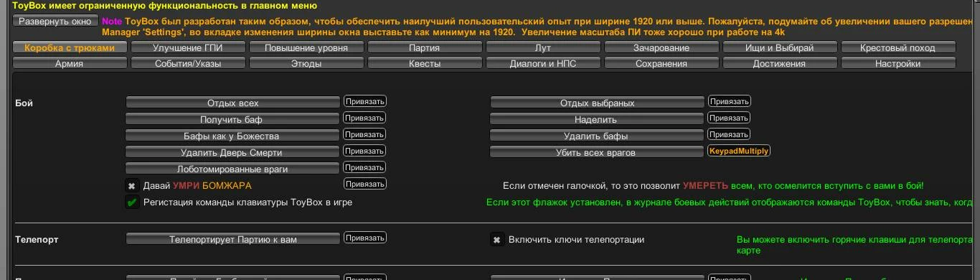
Task: Click the Телепорт section label
Action: click(37, 240)
